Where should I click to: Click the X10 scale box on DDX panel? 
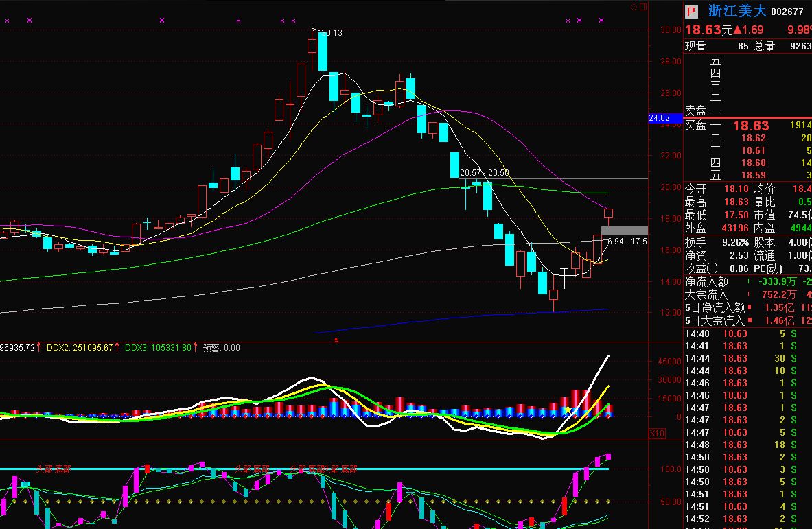tap(657, 434)
